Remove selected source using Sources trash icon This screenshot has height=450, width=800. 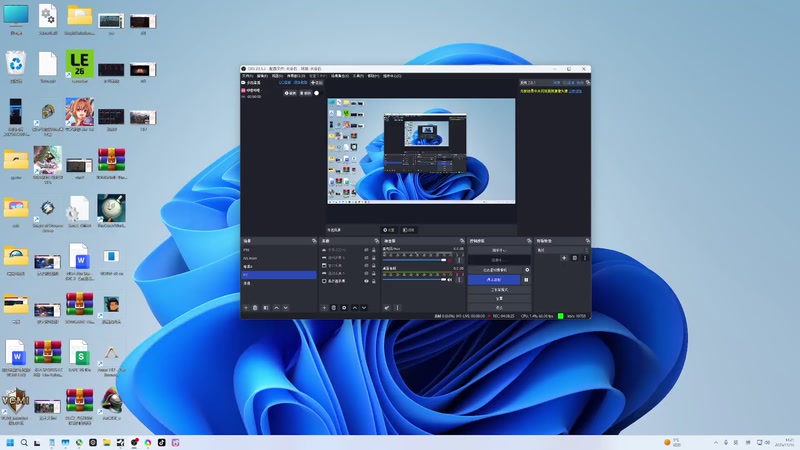[334, 308]
